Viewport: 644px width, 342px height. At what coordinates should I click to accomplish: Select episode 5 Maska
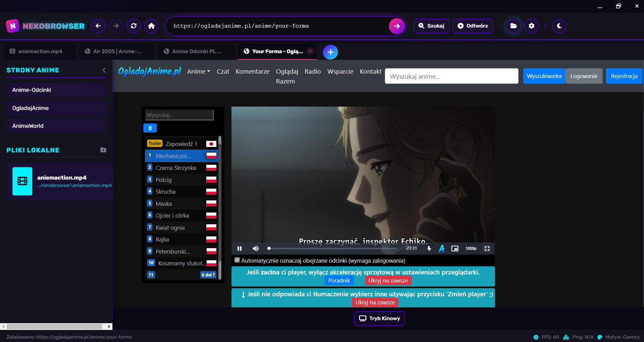pyautogui.click(x=182, y=204)
